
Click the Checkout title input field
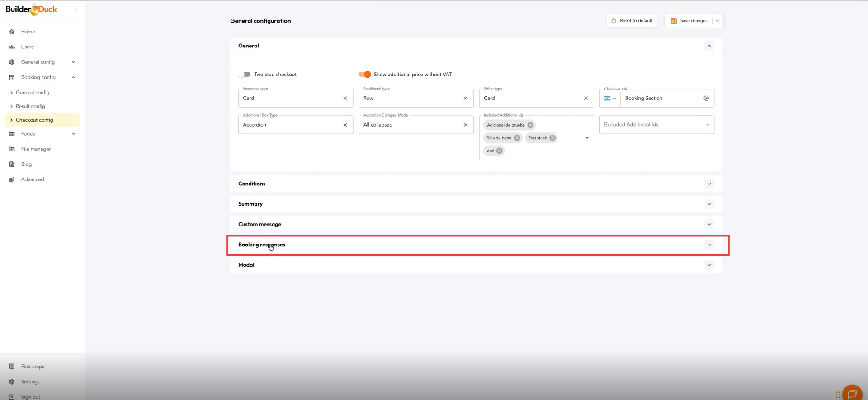[x=661, y=98]
